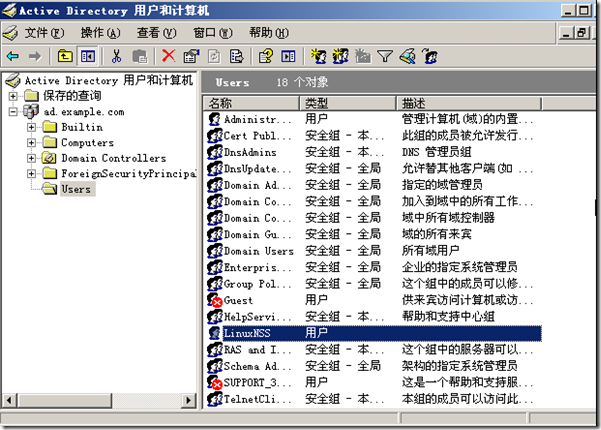Click the Administrator user icon
This screenshot has height=430, width=601.
click(214, 119)
